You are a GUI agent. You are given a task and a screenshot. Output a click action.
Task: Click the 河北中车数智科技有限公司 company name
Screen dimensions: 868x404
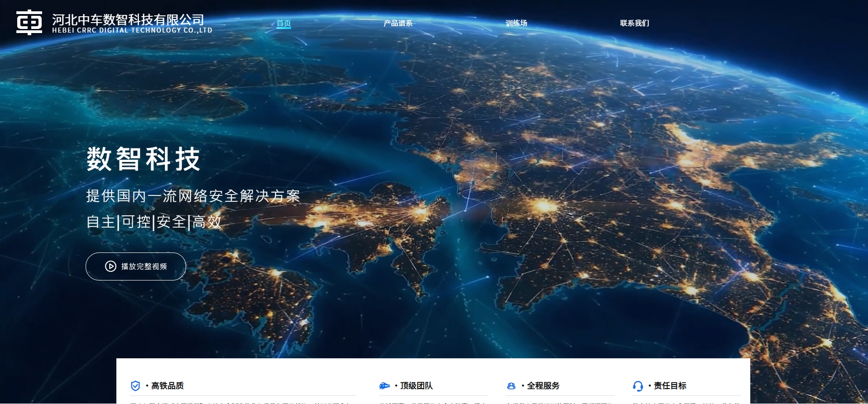coord(128,19)
